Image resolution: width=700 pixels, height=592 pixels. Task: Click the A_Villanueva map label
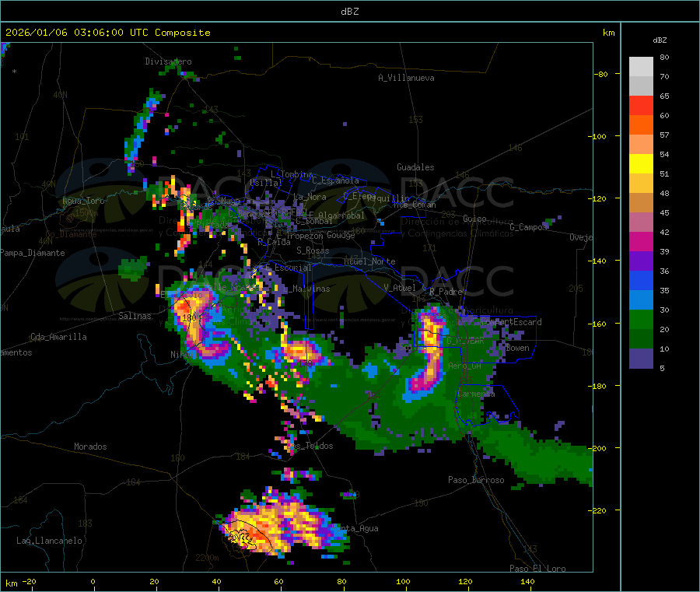(x=406, y=78)
